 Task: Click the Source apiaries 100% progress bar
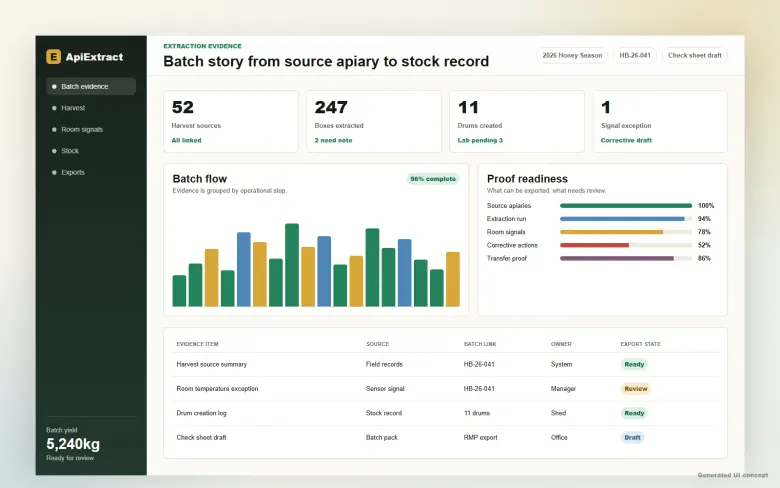point(626,205)
